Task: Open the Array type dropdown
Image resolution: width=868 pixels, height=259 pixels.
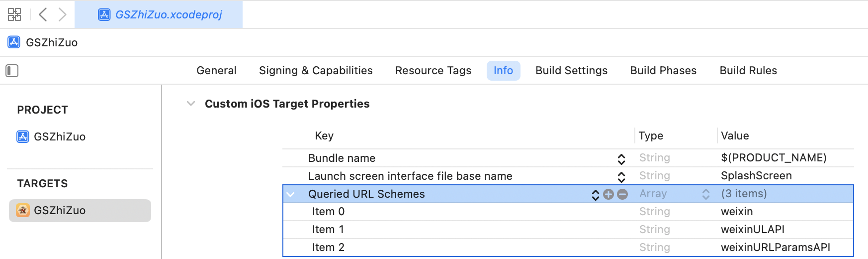Action: 706,194
